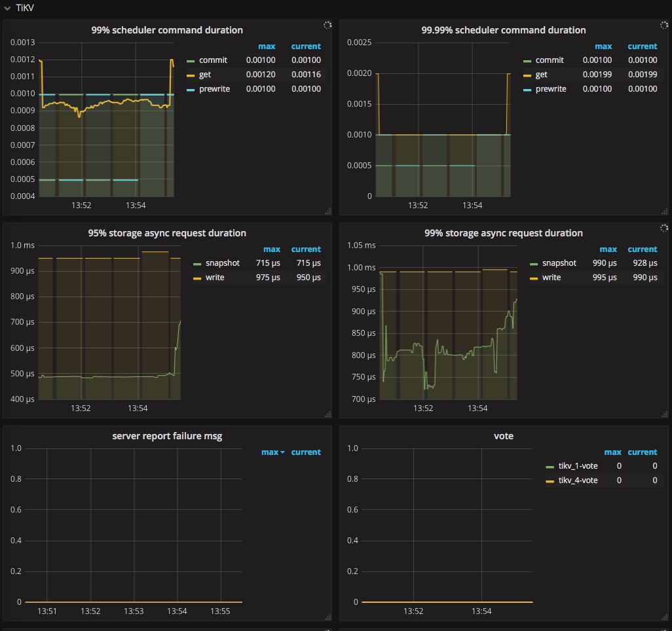Toggle get series in 99.99% scheduler legend

tap(541, 75)
